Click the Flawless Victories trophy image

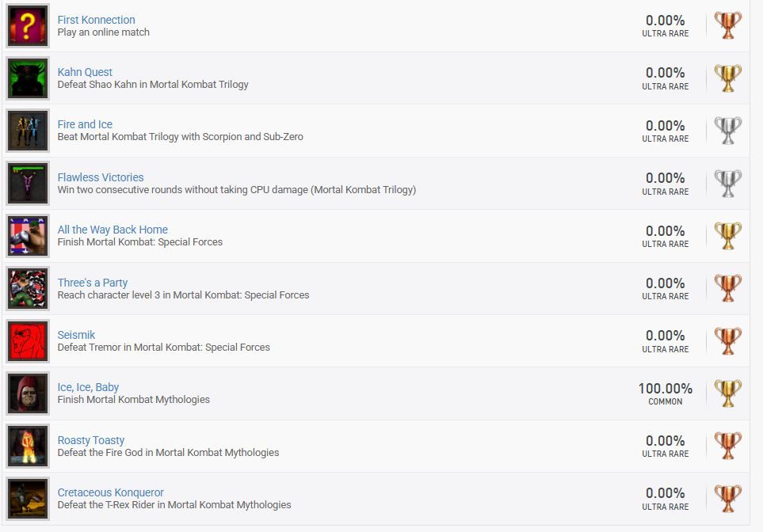pyautogui.click(x=28, y=183)
